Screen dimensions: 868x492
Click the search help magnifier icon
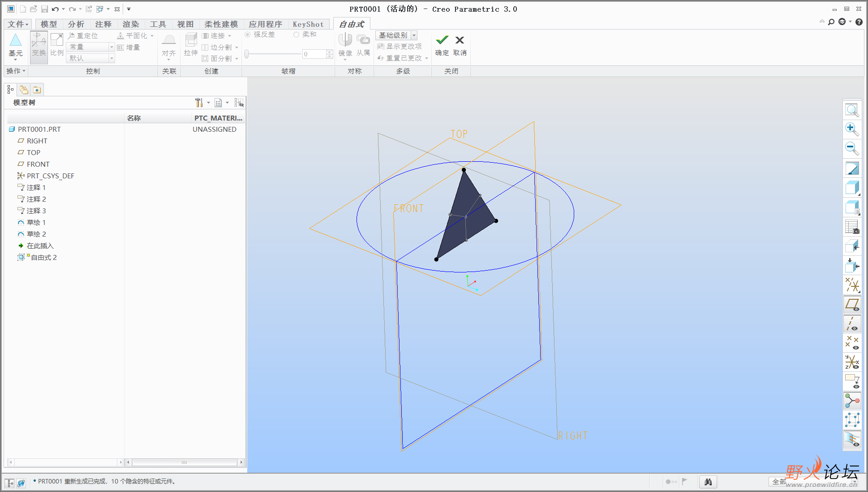coord(831,22)
